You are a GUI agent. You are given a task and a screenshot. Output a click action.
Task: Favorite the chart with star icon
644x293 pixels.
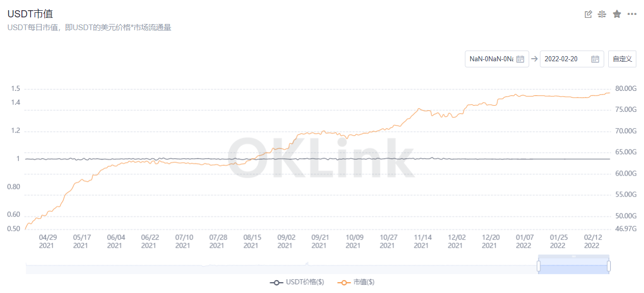(x=617, y=14)
